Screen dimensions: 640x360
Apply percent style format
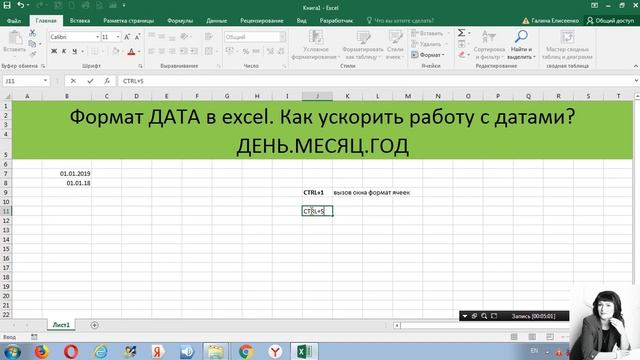pyautogui.click(x=246, y=51)
